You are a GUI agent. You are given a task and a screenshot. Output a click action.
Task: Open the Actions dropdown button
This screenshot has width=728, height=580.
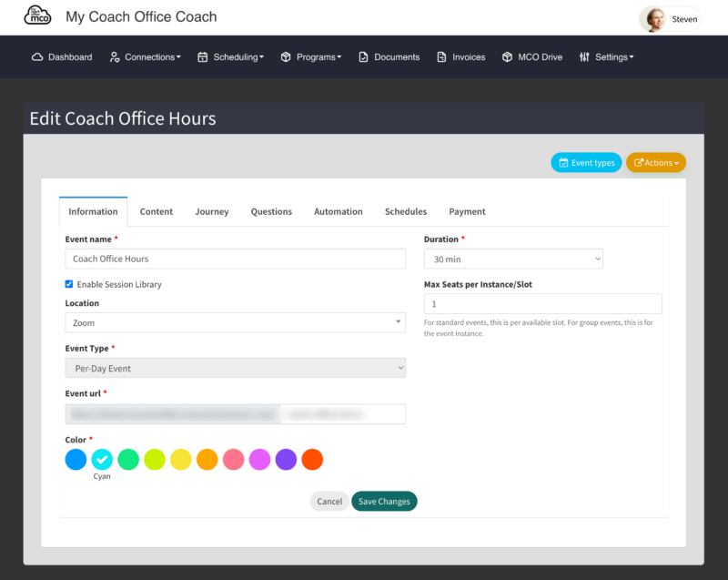(x=655, y=163)
